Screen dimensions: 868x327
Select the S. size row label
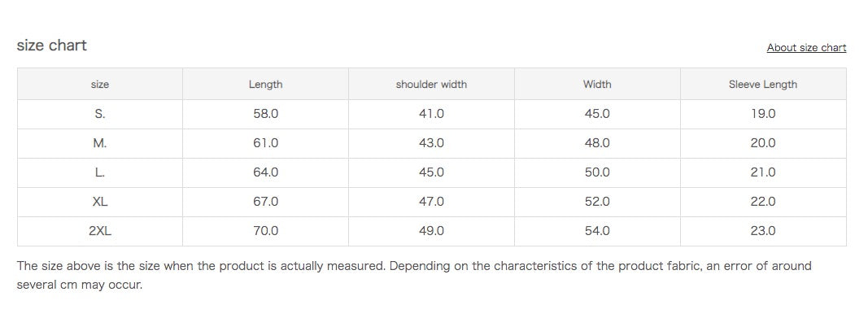point(100,114)
